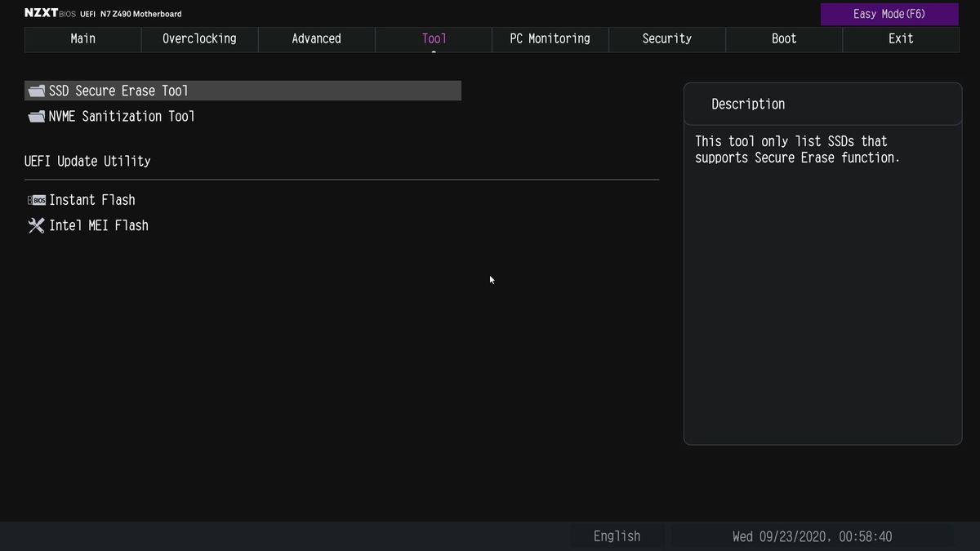Viewport: 980px width, 551px height.
Task: Click the date and time display
Action: point(812,536)
